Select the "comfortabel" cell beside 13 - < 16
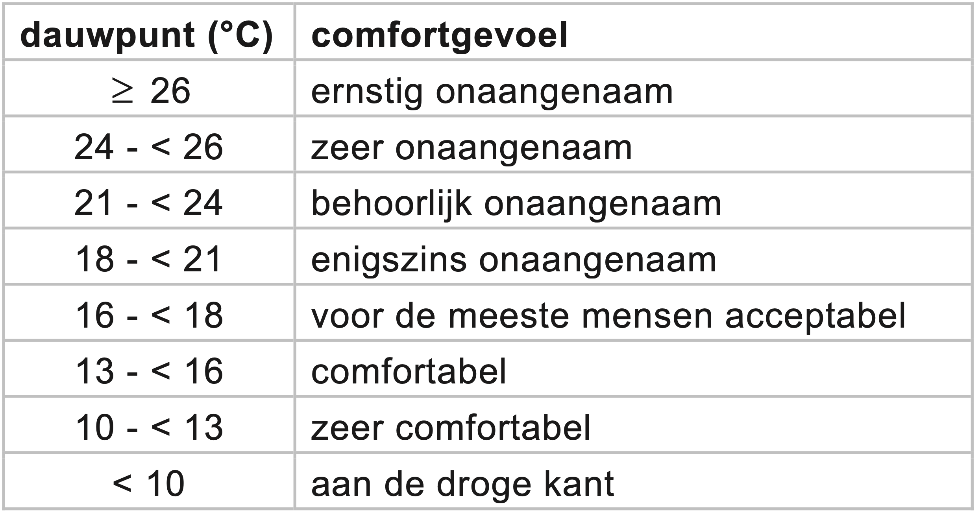The height and width of the screenshot is (516, 980). 409,371
